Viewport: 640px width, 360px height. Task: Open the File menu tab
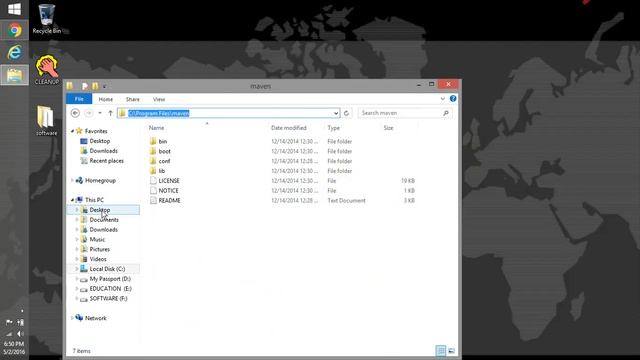79,99
